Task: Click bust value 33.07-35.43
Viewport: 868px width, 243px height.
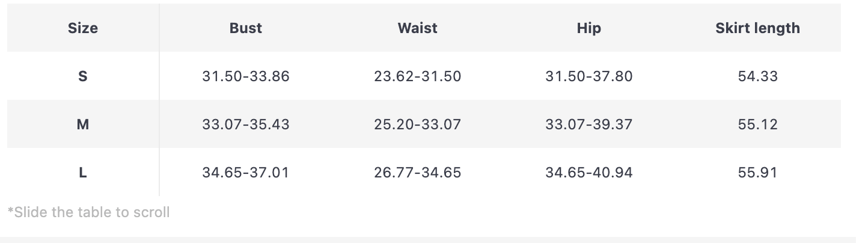Action: tap(246, 125)
